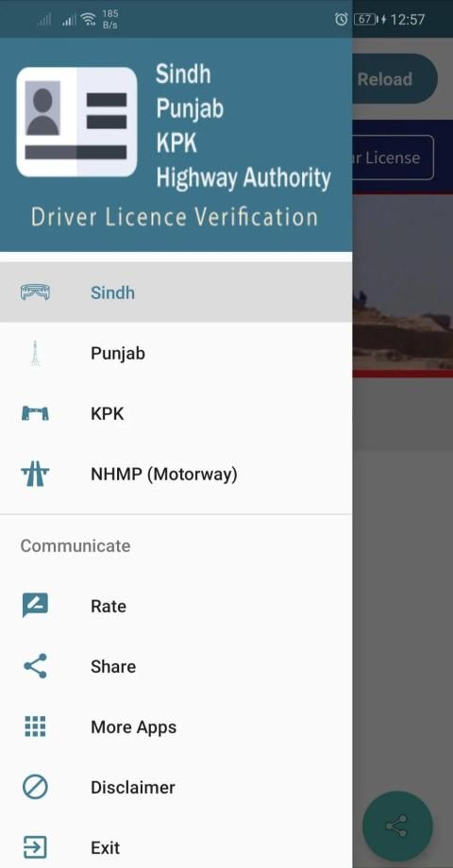The image size is (453, 868).
Task: Tap the Rate feedback icon
Action: point(35,605)
